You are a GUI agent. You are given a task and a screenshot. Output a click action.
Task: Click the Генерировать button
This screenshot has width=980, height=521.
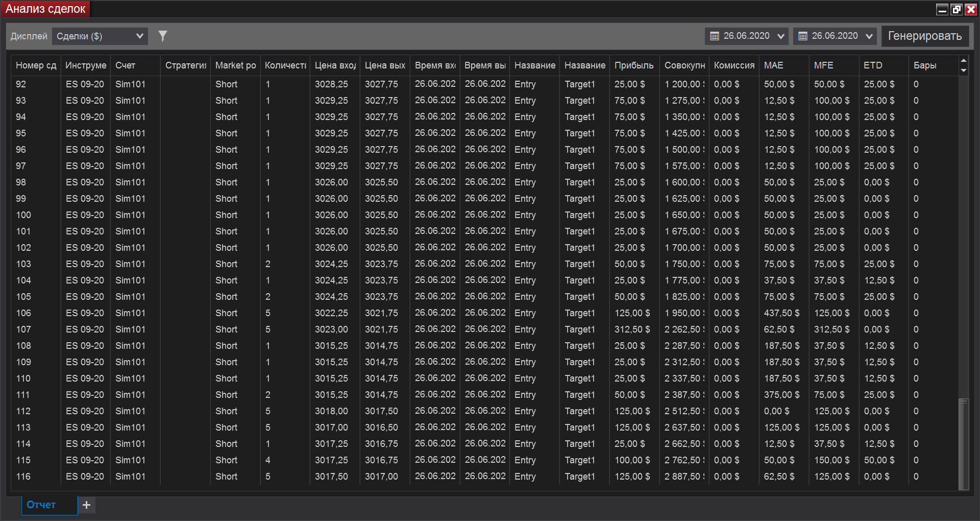(x=925, y=36)
